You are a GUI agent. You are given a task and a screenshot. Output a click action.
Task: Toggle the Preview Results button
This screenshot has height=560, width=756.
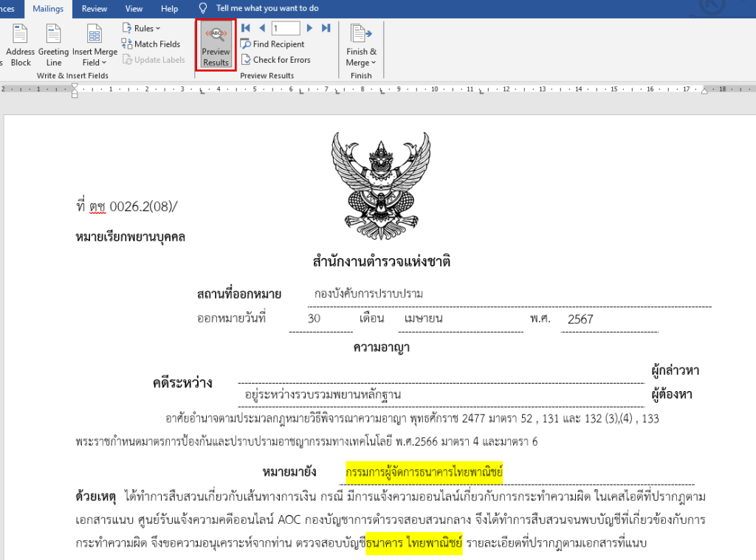pyautogui.click(x=216, y=45)
